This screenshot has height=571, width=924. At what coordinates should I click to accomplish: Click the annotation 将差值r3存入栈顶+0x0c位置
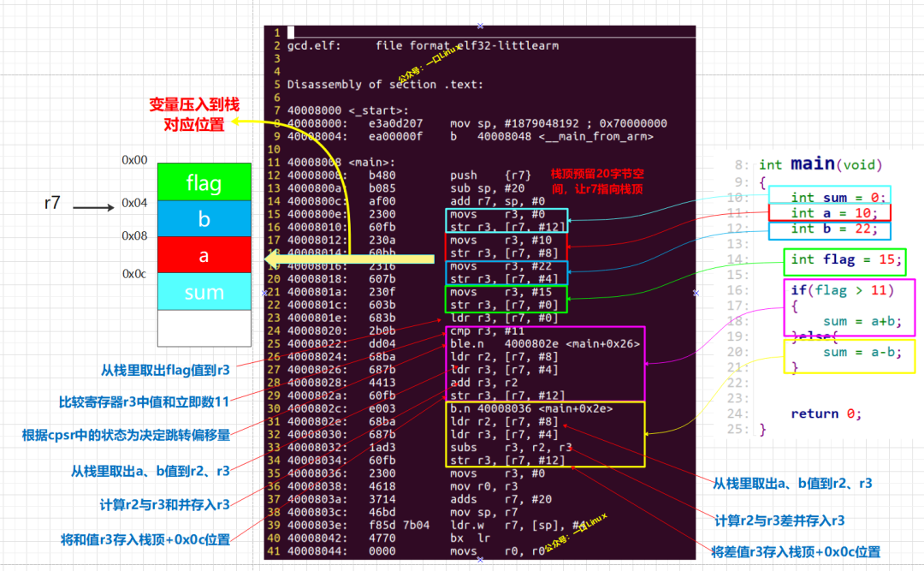(796, 552)
